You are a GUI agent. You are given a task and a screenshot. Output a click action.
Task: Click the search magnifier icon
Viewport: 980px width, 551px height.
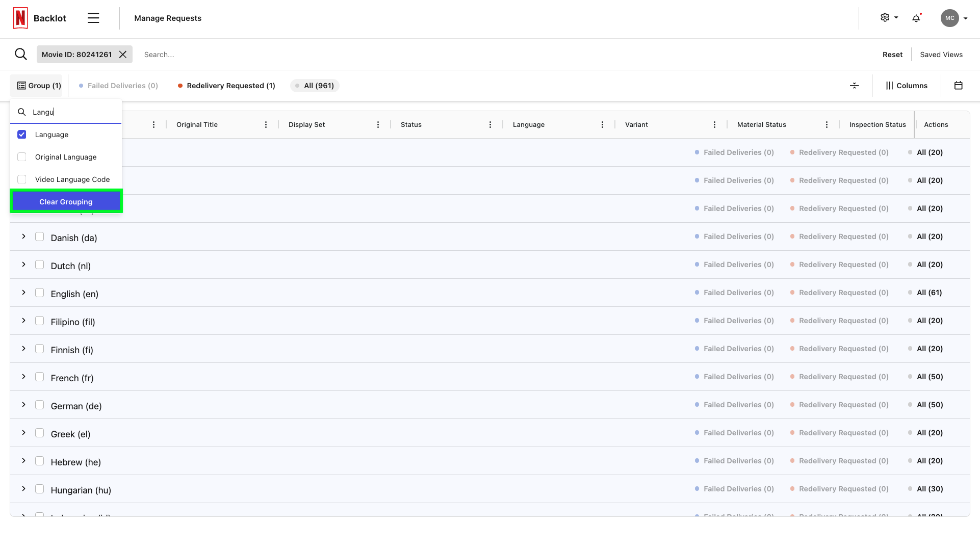click(20, 54)
